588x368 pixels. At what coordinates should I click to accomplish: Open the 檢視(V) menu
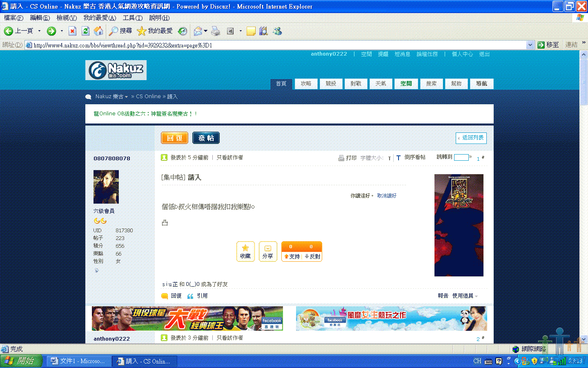pyautogui.click(x=67, y=18)
